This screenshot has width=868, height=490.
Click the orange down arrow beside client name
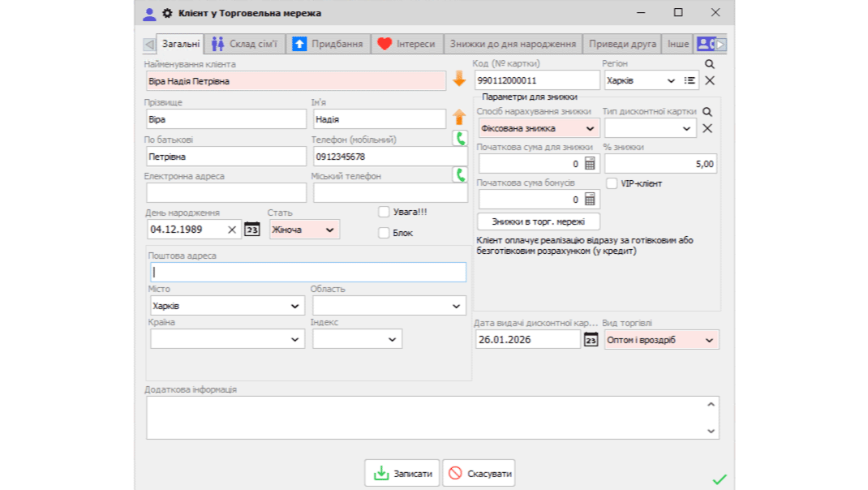[459, 80]
